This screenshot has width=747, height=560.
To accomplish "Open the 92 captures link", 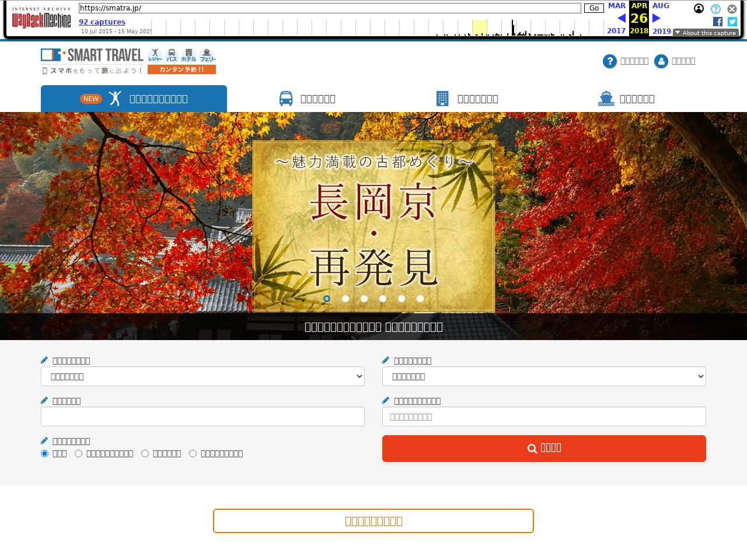I will 102,22.
